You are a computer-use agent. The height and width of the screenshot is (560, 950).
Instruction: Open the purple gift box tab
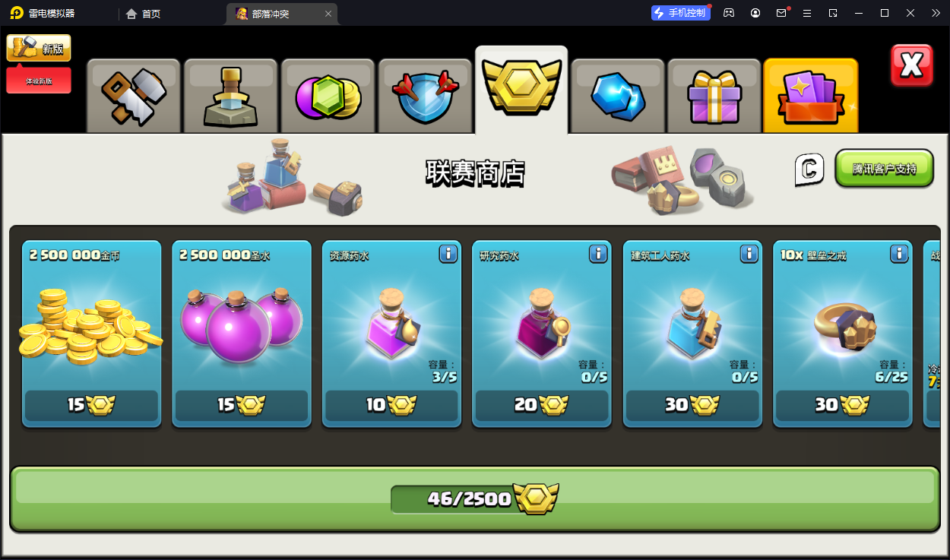(x=714, y=96)
